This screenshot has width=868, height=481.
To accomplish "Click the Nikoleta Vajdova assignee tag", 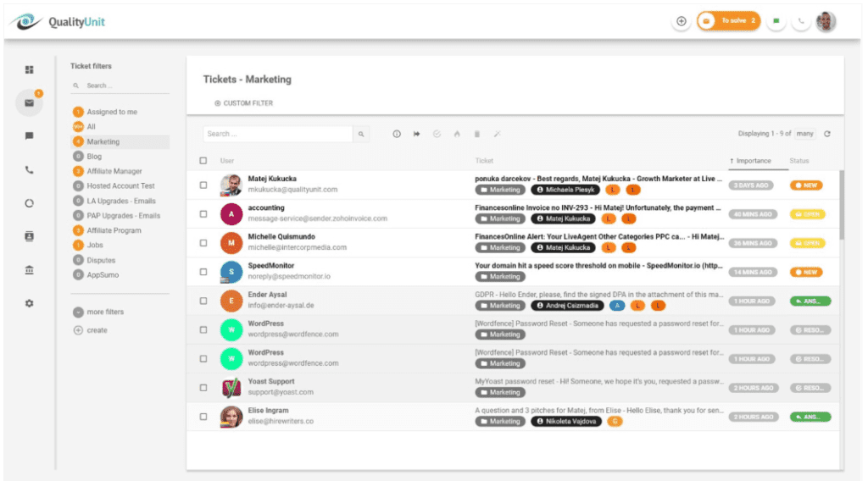I will 566,421.
